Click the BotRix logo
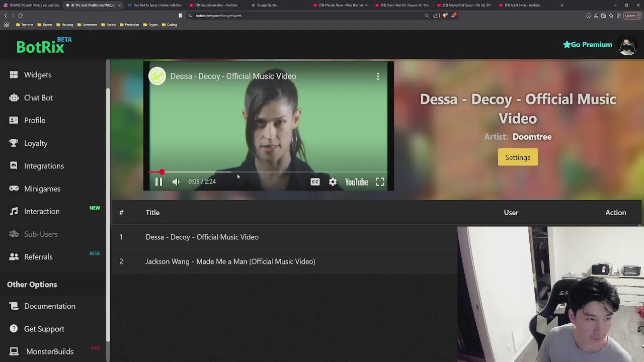 coord(44,46)
